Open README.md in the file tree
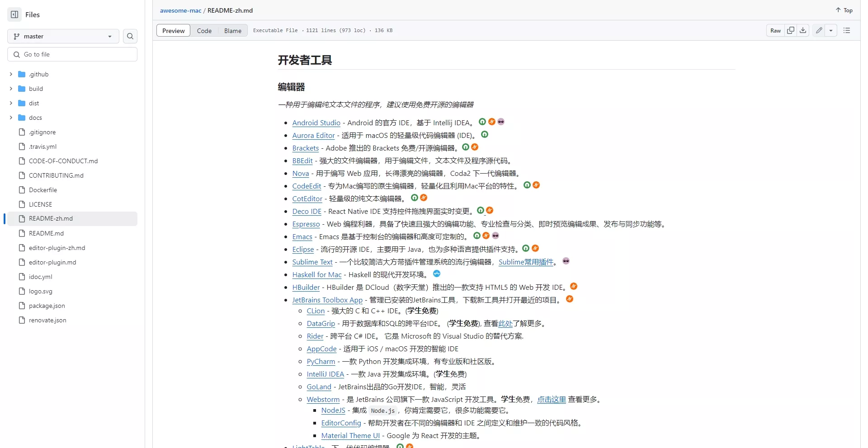This screenshot has width=868, height=448. pyautogui.click(x=46, y=233)
